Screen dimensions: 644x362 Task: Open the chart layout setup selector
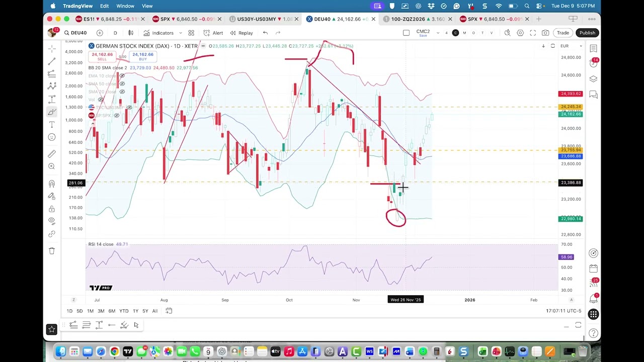pyautogui.click(x=406, y=33)
